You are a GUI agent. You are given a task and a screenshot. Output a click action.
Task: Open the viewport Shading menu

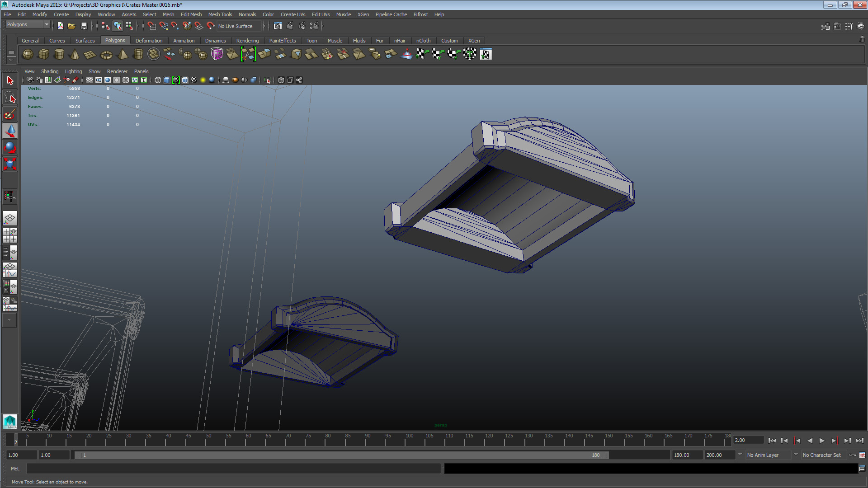[49, 71]
